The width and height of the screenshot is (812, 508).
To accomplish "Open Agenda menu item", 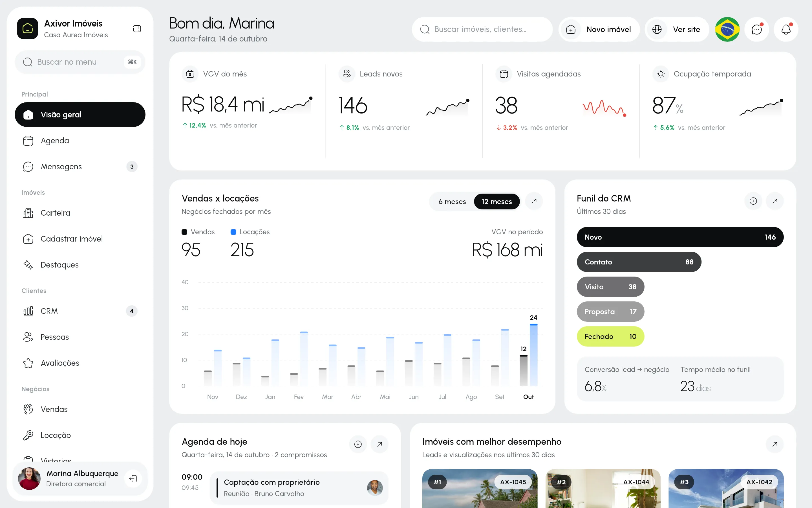I will [80, 141].
